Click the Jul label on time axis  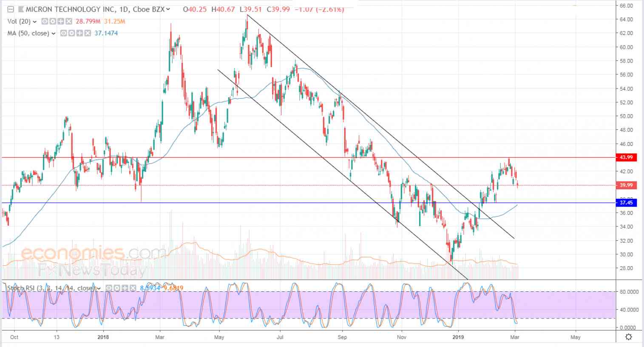(280, 337)
